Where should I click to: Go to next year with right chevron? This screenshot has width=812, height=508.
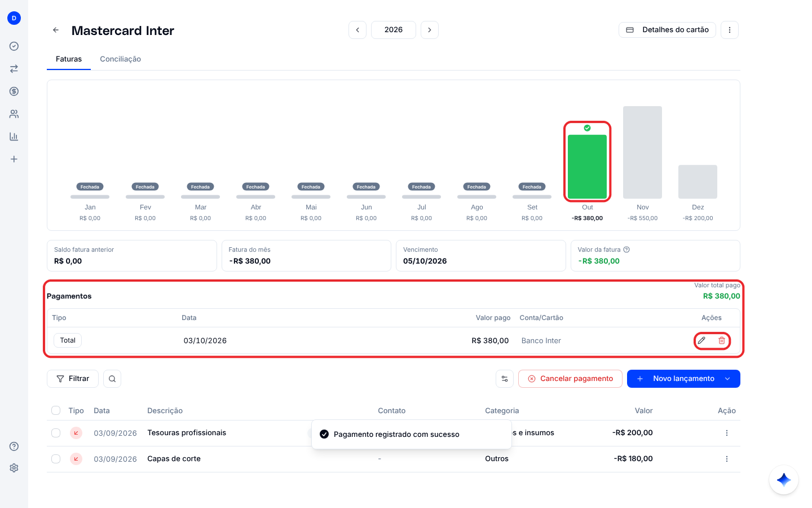point(430,30)
